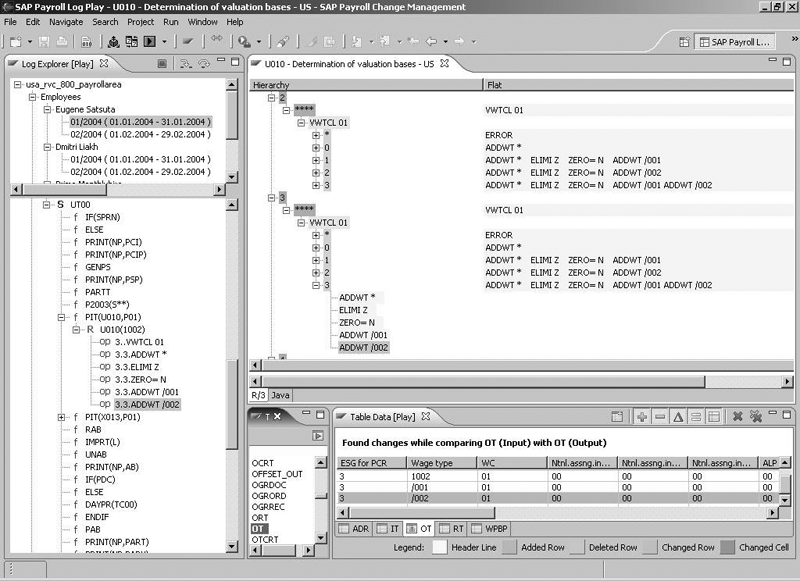Click the delta triangle icon in Table Data toolbar
Screen dimensions: 800x581
click(x=678, y=416)
